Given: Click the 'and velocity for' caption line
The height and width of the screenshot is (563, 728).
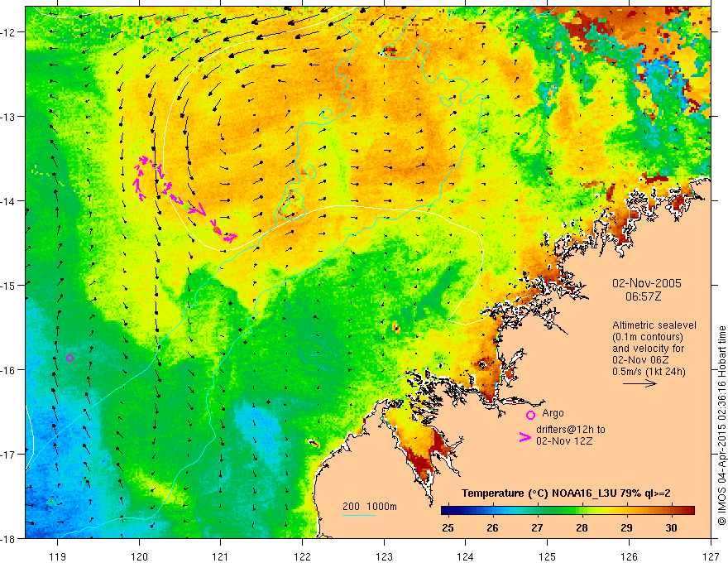Looking at the screenshot, I should (x=648, y=349).
